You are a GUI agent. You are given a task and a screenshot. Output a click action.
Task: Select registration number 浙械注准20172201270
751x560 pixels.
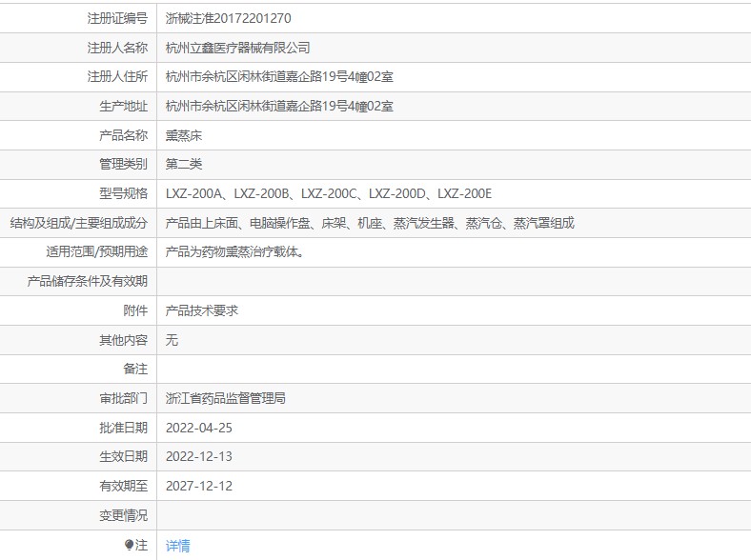click(228, 18)
